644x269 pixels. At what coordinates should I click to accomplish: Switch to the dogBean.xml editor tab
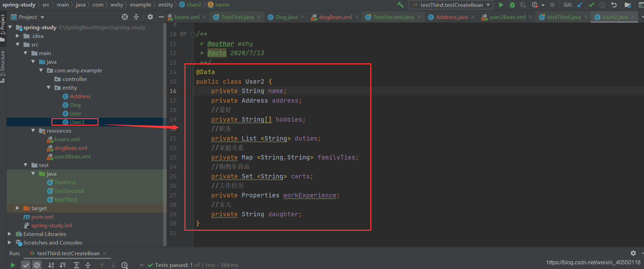pos(335,17)
